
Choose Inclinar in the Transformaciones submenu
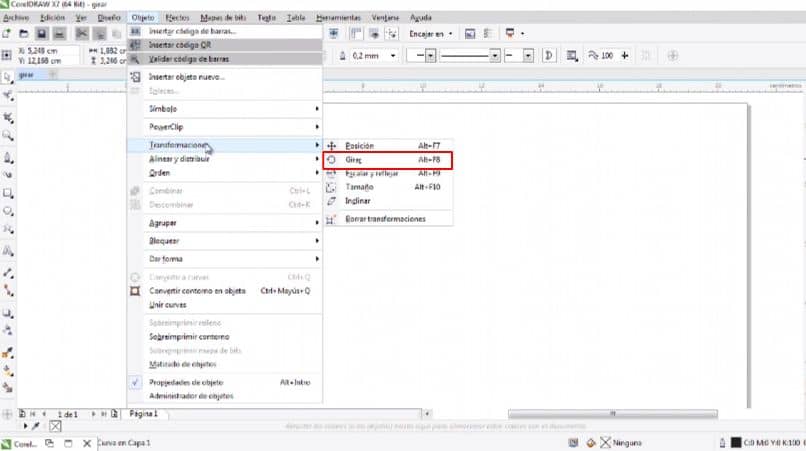[388, 201]
